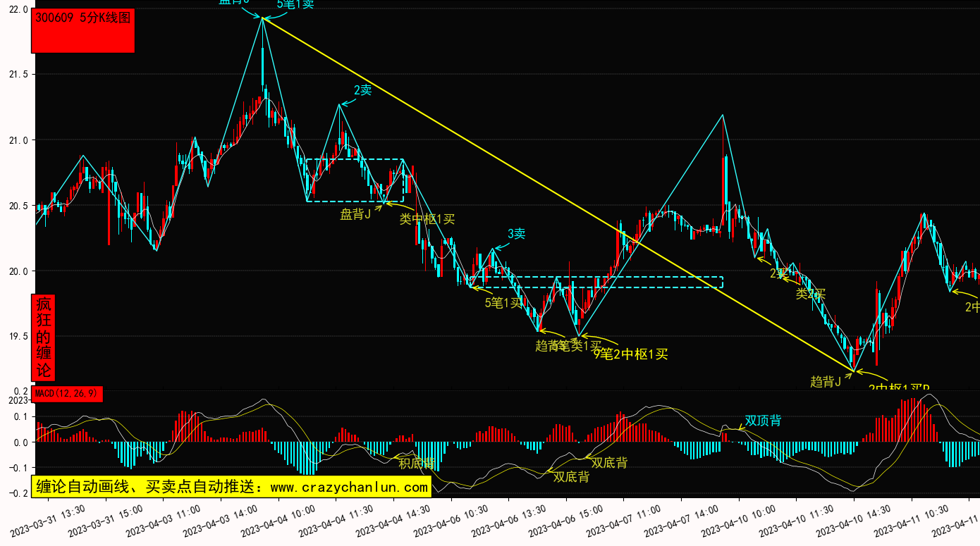Click the '2023-04-03 11:00' time axis label
Image resolution: width=980 pixels, height=546 pixels.
pyautogui.click(x=164, y=520)
